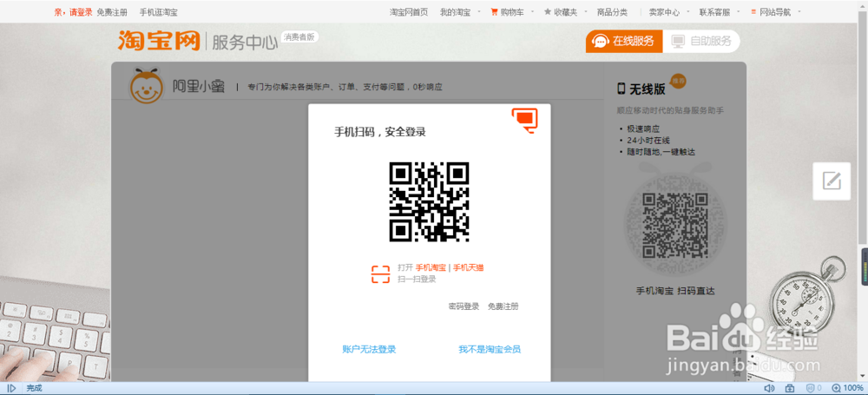Click the 100% zoom control in status bar
This screenshot has height=395, width=868.
[x=847, y=388]
